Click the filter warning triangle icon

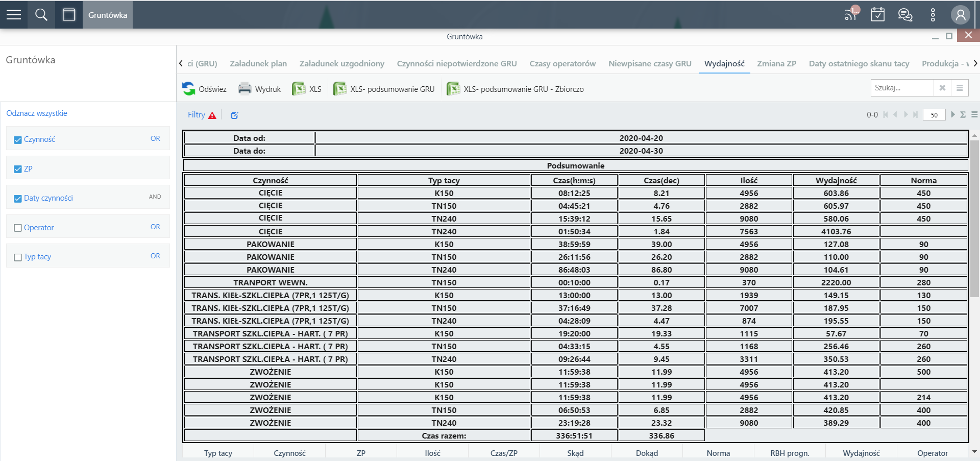[212, 115]
